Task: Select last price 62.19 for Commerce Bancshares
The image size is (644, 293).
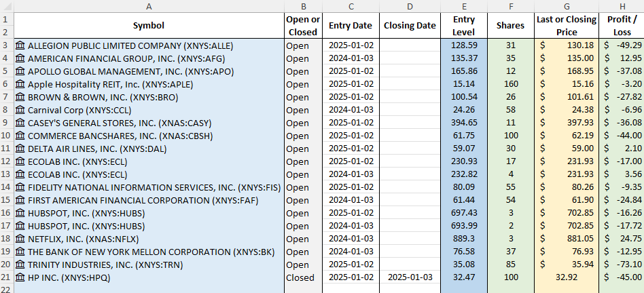Action: 567,136
